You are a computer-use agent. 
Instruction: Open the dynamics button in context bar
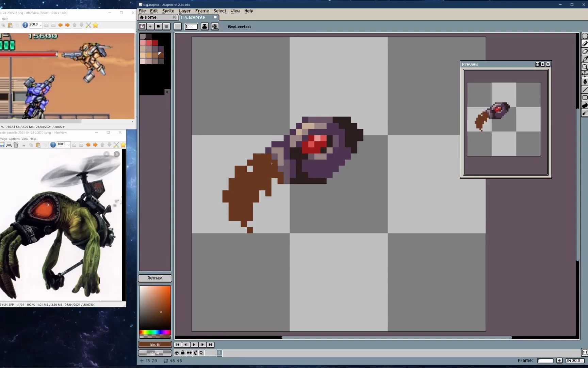pos(215,26)
